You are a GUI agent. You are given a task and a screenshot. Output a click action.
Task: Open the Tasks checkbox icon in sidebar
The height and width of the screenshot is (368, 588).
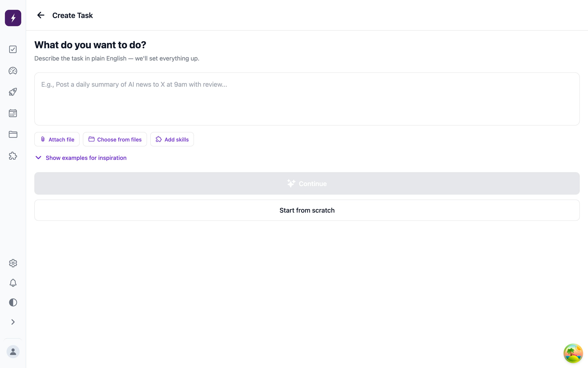(13, 49)
